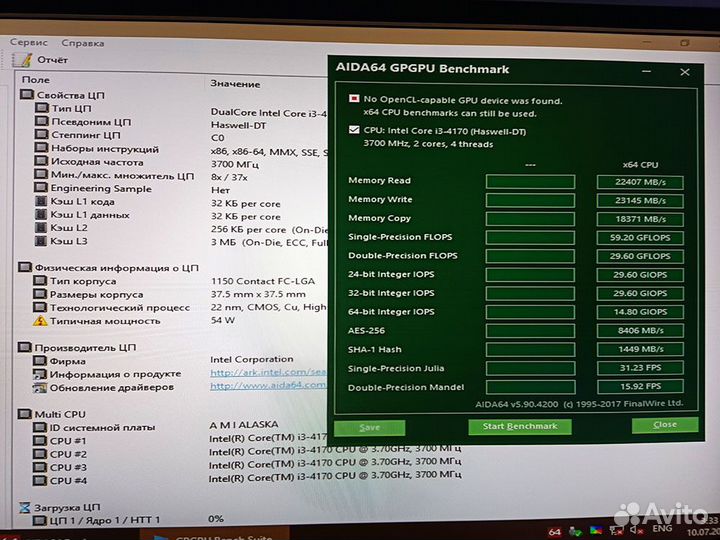The height and width of the screenshot is (540, 720).
Task: Click the chip icon beside Кэш L3
Action: pyautogui.click(x=41, y=241)
